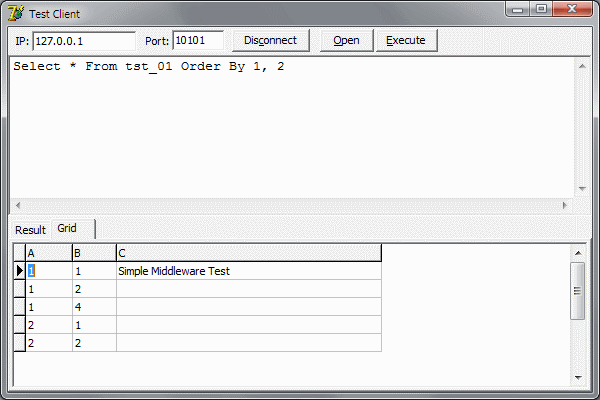Select the Grid tab
The height and width of the screenshot is (400, 600).
pos(68,229)
